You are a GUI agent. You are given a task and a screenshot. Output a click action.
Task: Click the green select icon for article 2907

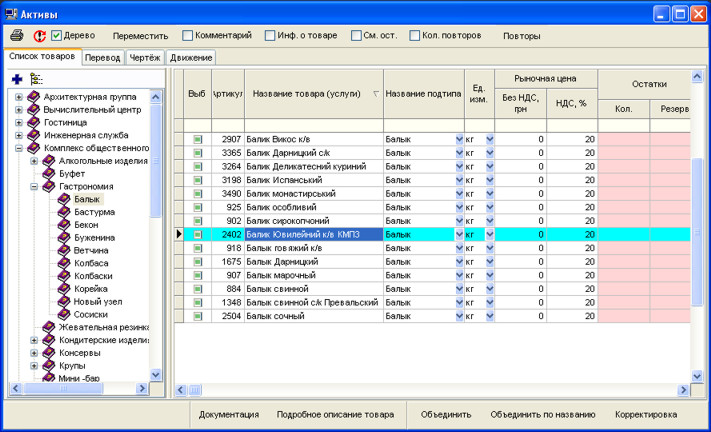coord(197,139)
